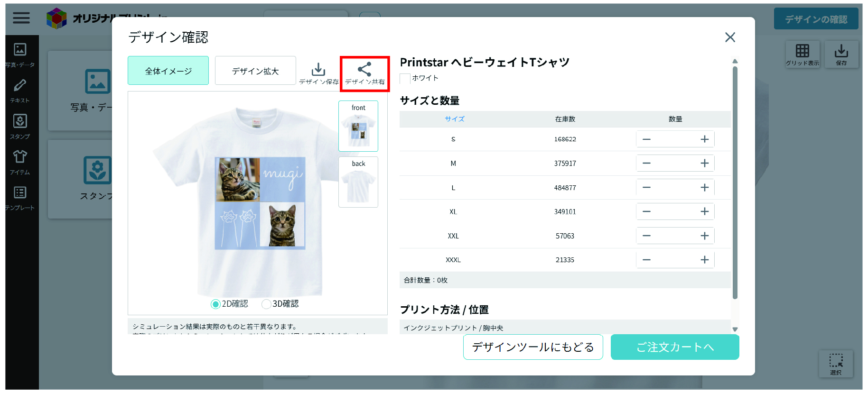Decrease quantity for size XXL
Image resolution: width=868 pixels, height=393 pixels.
pos(646,236)
